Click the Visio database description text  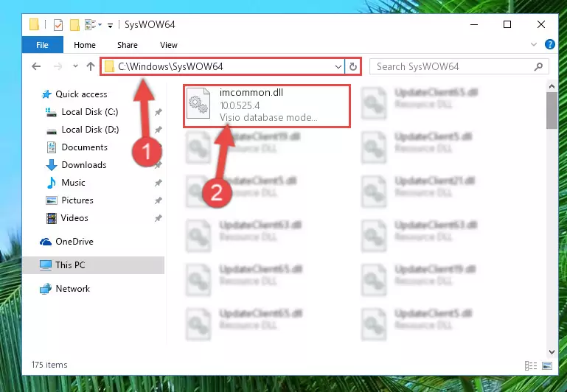coord(268,117)
